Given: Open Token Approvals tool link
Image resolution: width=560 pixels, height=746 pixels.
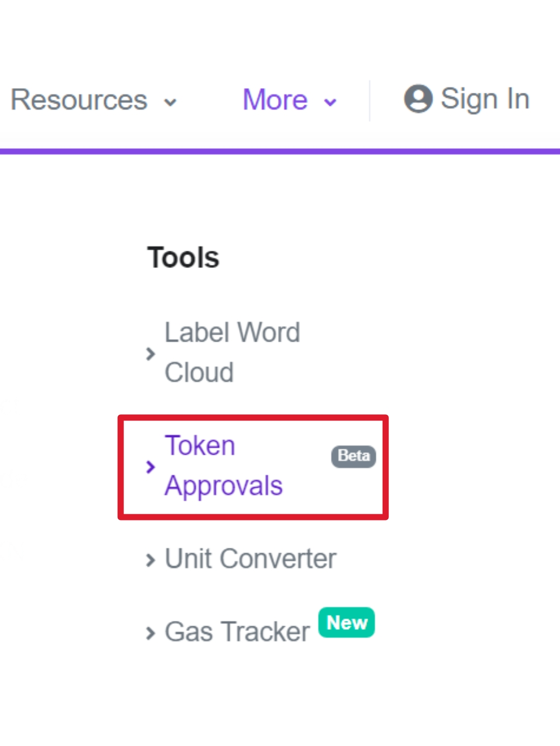Looking at the screenshot, I should (223, 466).
